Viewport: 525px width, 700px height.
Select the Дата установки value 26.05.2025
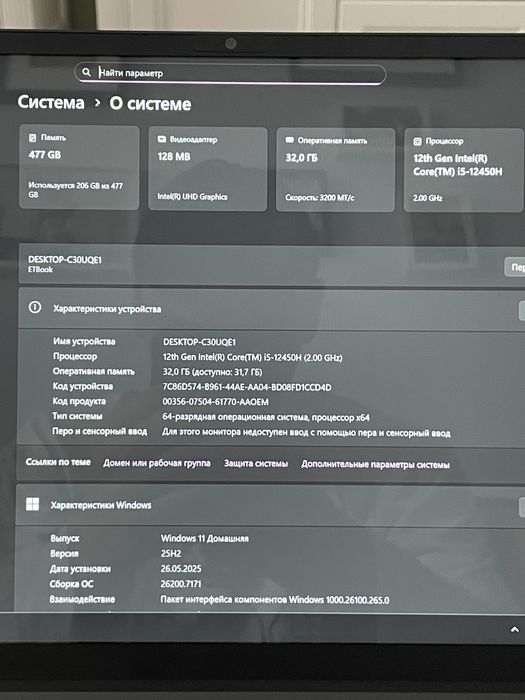[x=181, y=569]
